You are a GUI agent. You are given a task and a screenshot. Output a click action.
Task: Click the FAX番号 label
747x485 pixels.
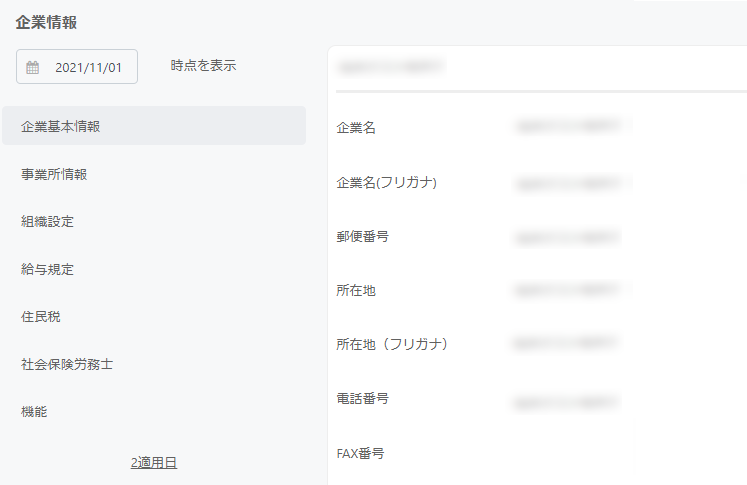pos(360,453)
